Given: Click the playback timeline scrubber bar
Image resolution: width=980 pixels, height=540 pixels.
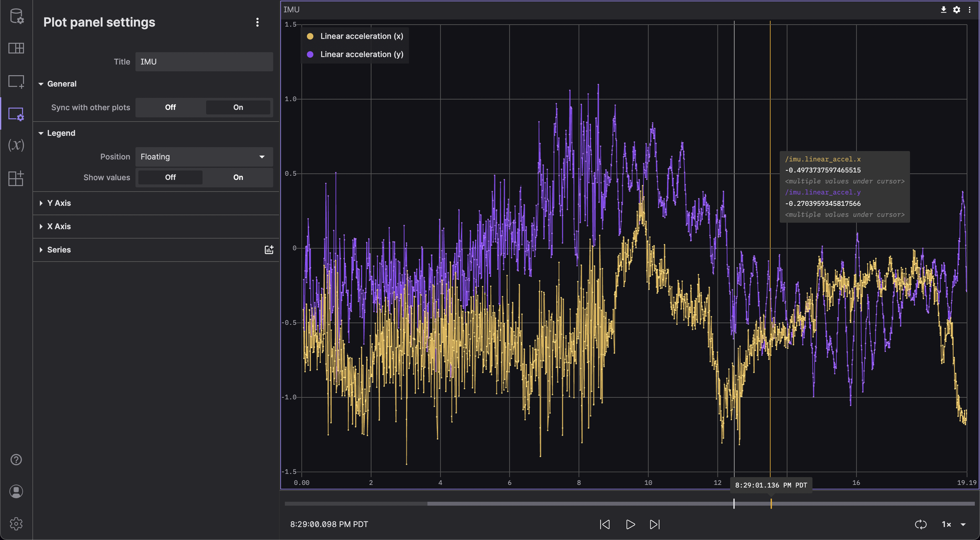Looking at the screenshot, I should (x=571, y=503).
